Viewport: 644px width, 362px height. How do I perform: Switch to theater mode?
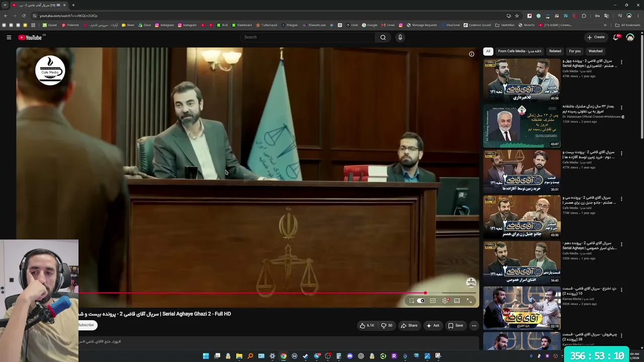457,301
